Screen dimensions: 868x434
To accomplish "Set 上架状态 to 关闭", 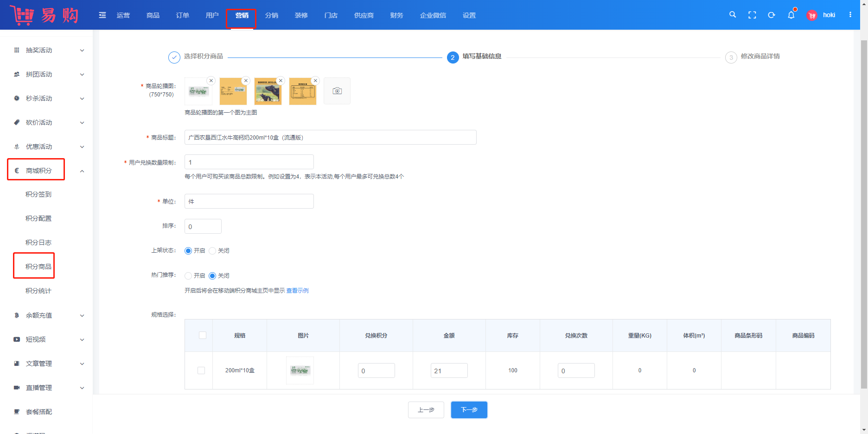I will point(213,251).
